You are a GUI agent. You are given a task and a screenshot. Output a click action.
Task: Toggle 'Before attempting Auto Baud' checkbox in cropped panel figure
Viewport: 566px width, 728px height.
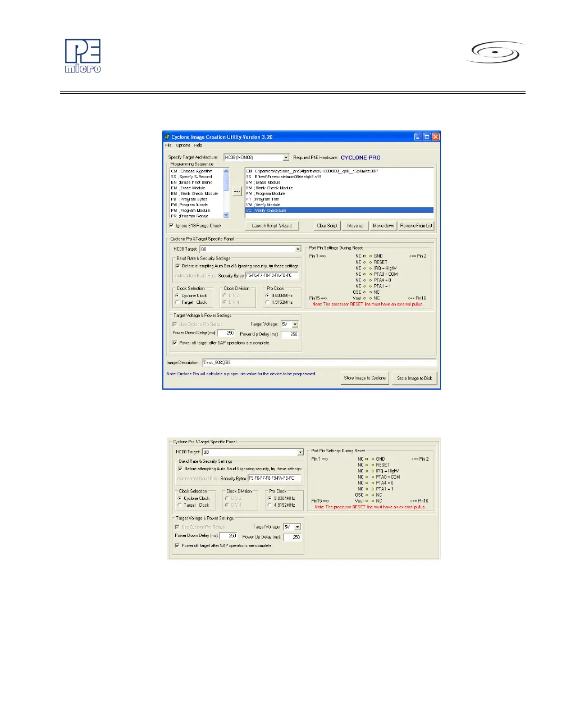[x=180, y=468]
